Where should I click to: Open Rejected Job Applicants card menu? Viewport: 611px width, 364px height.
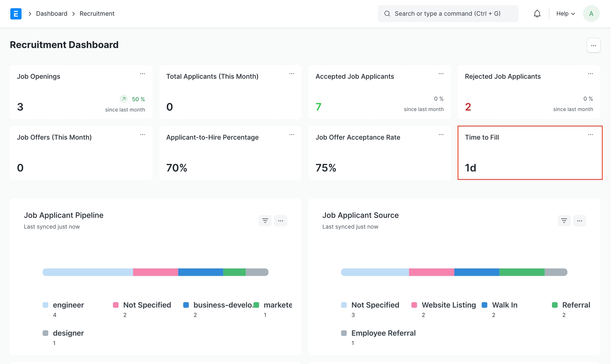click(x=590, y=73)
